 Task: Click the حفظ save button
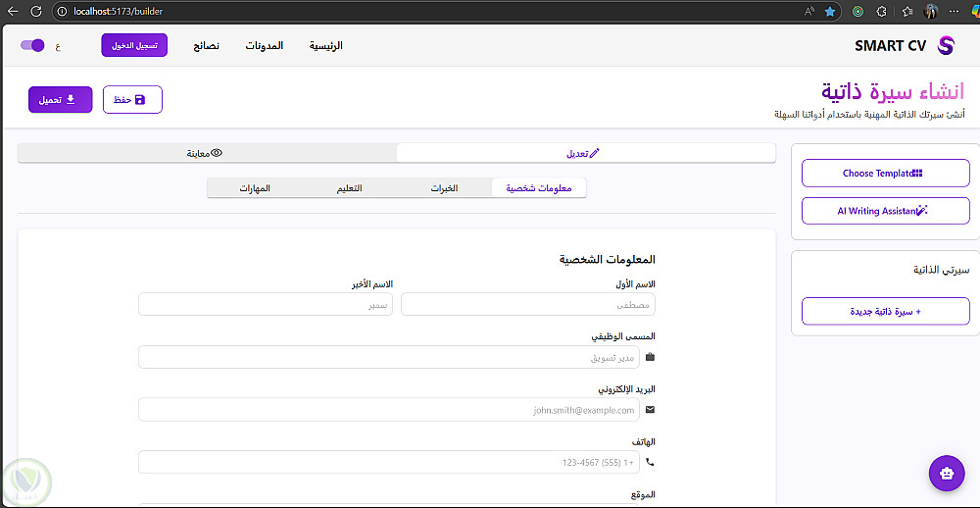pyautogui.click(x=132, y=99)
